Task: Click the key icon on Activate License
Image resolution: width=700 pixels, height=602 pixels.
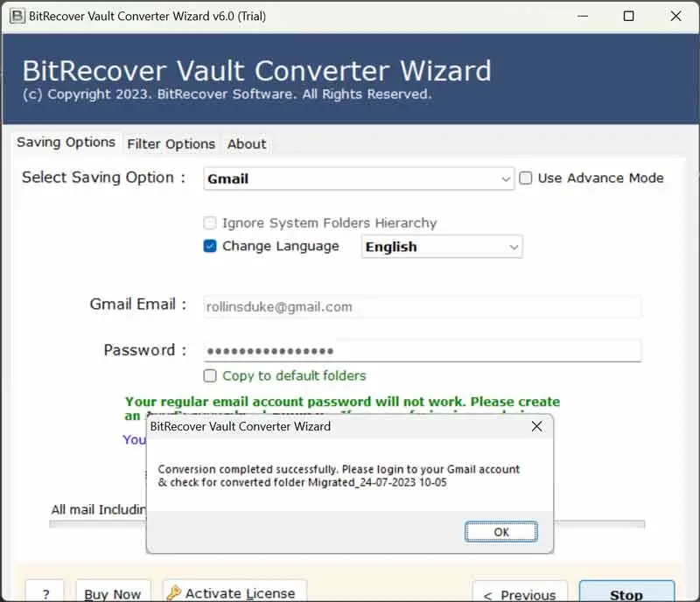Action: [173, 593]
